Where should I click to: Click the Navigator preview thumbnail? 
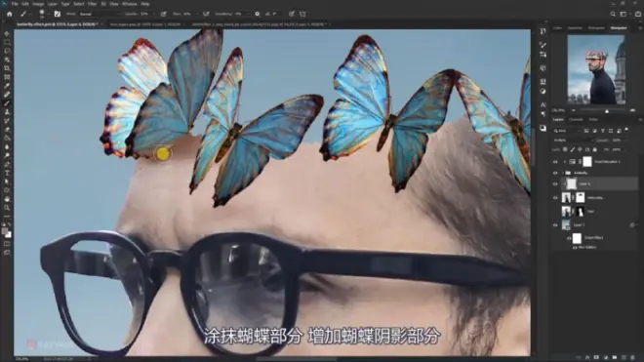(596, 69)
